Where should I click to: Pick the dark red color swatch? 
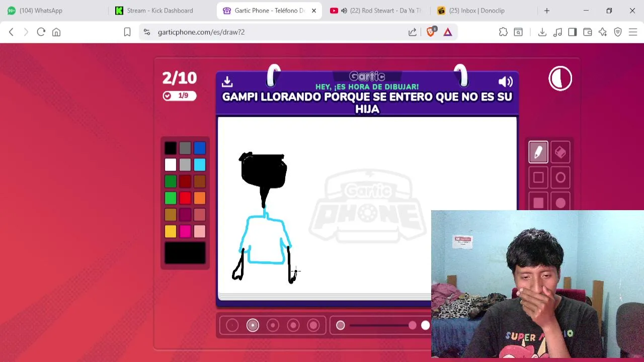click(185, 181)
